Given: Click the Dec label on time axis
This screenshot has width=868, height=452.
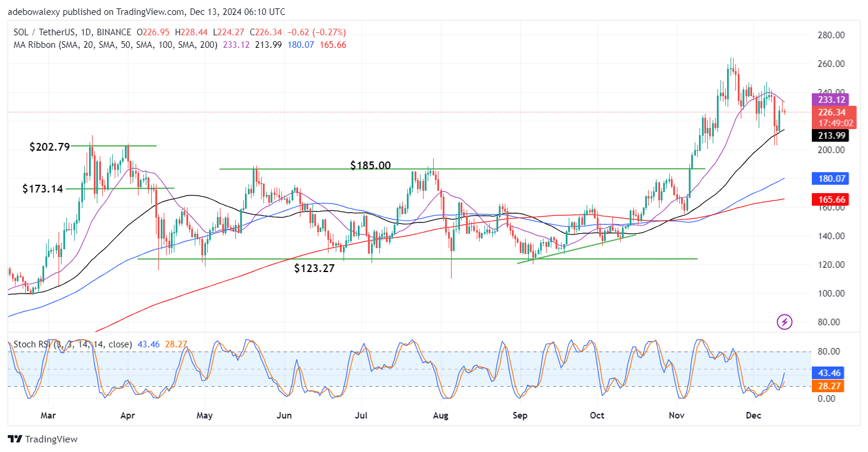Looking at the screenshot, I should 754,415.
